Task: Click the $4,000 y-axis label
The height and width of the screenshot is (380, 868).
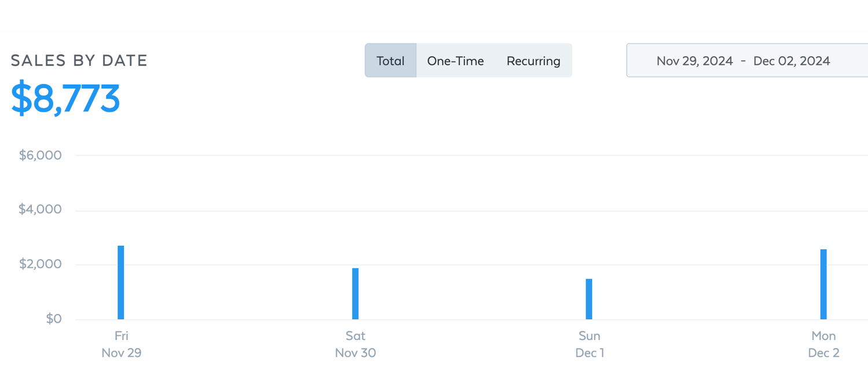Action: tap(40, 209)
